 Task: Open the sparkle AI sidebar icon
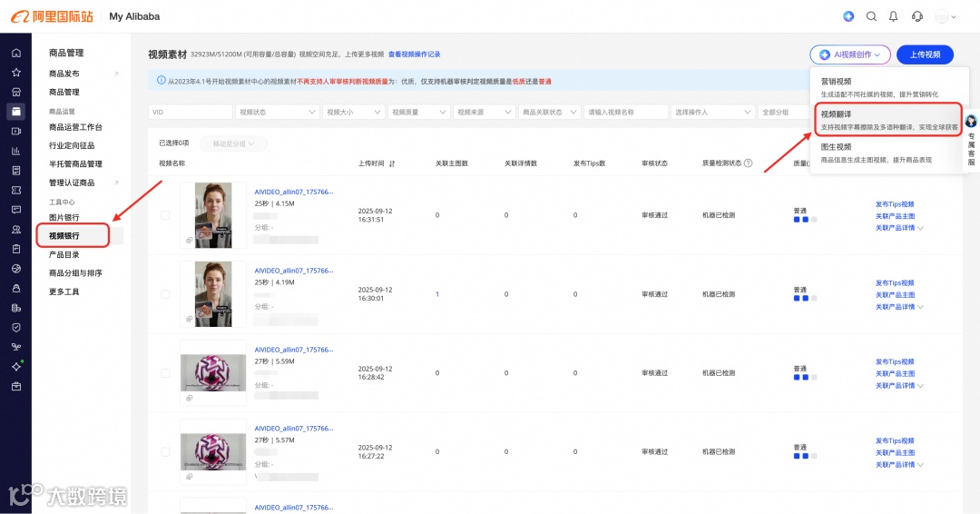tap(16, 366)
